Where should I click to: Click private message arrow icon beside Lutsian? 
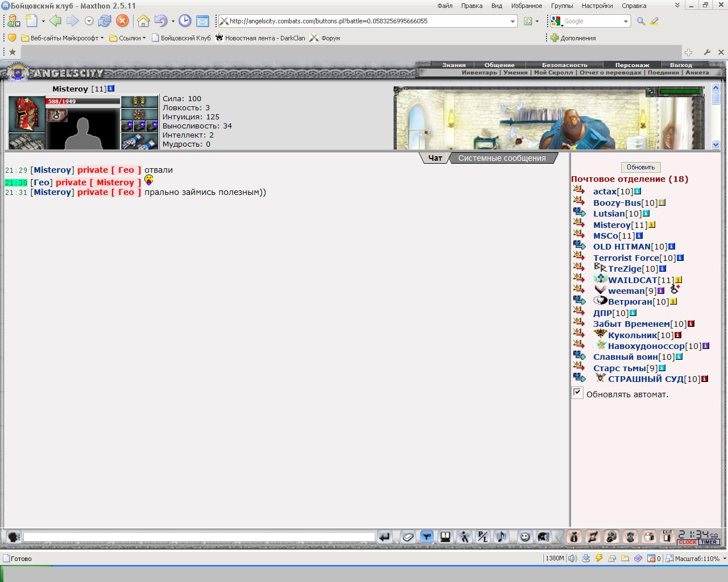(x=580, y=213)
